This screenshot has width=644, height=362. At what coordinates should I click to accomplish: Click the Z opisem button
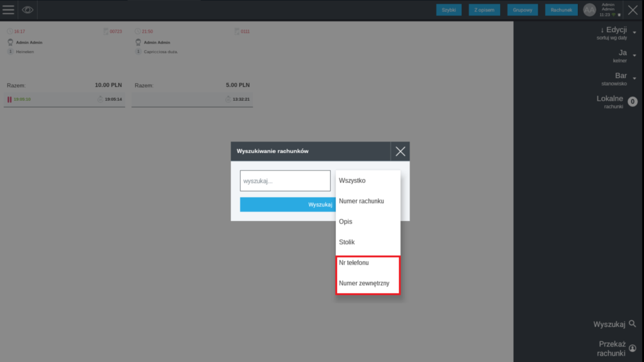(x=484, y=10)
